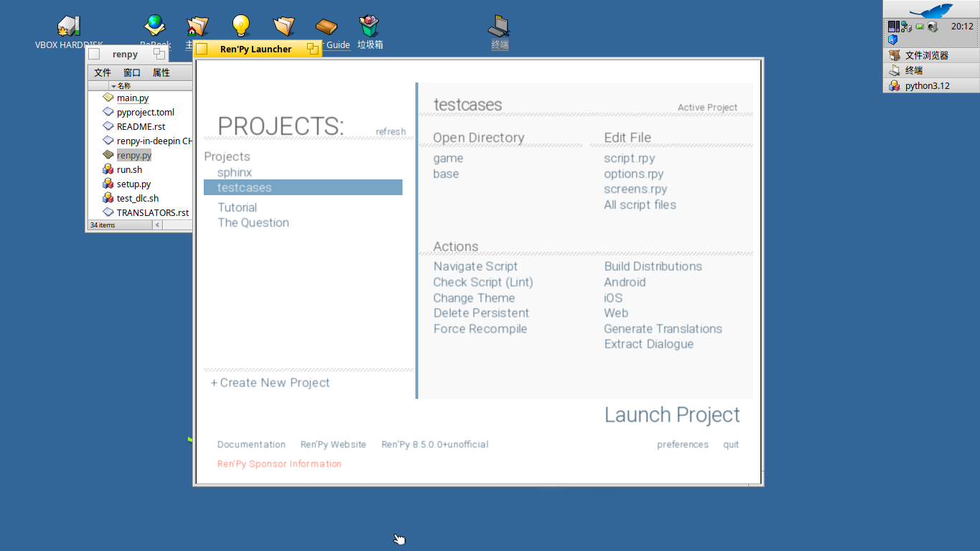Select the sphinx project
Image resolution: width=980 pixels, height=551 pixels.
coord(235,173)
